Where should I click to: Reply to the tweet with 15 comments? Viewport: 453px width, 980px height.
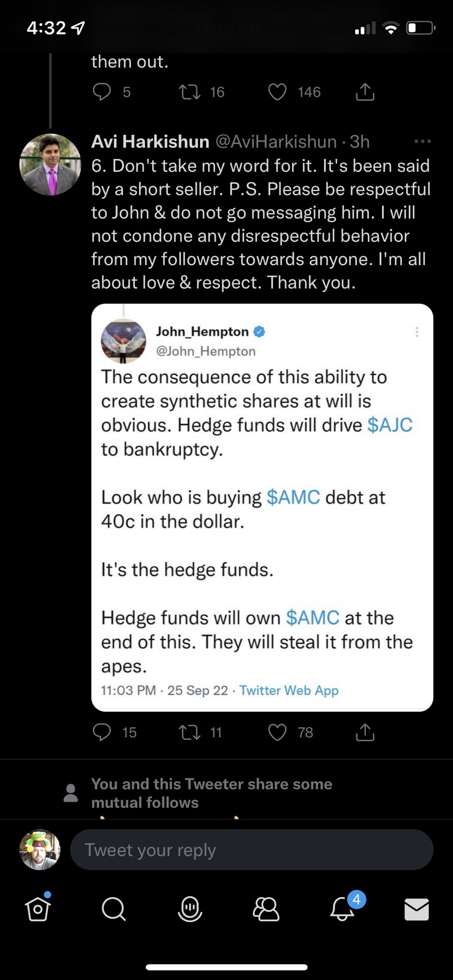[102, 732]
